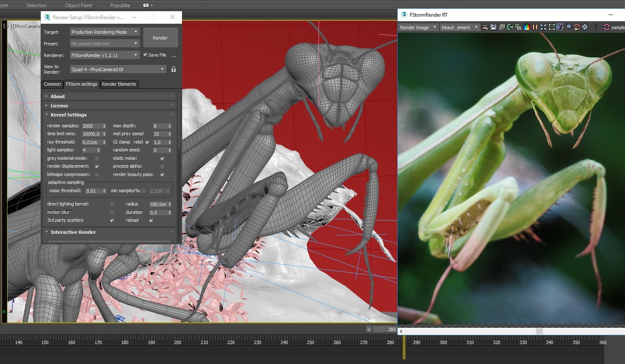Click the render region rectangle icon
Image resolution: width=625 pixels, height=364 pixels.
click(x=552, y=27)
